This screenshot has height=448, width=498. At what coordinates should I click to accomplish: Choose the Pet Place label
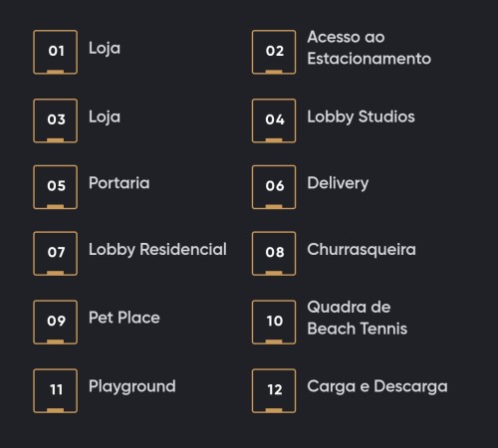coord(124,318)
